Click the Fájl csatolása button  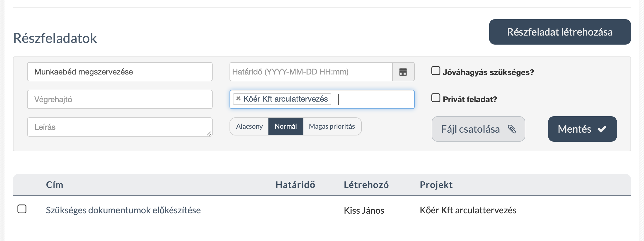478,129
